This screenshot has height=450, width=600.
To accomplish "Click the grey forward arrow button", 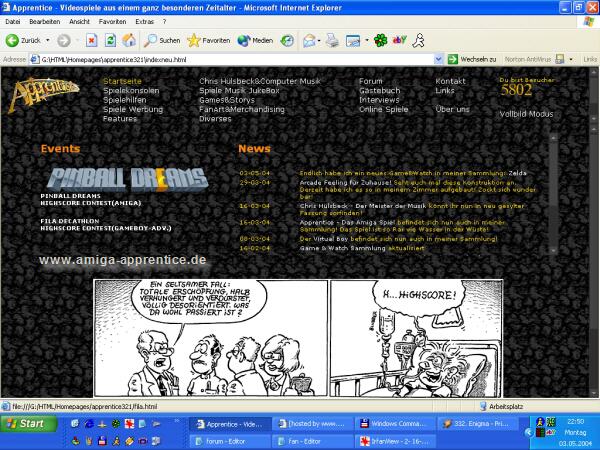I will 64,40.
